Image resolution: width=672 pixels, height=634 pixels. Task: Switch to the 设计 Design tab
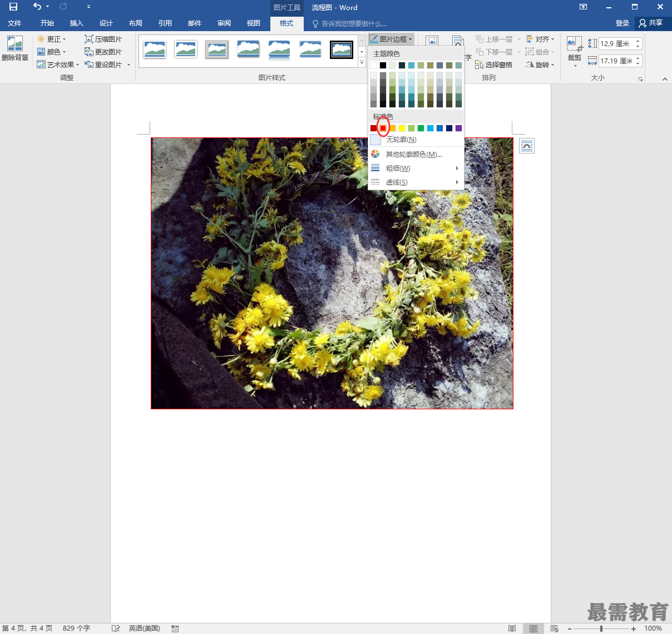pyautogui.click(x=106, y=23)
